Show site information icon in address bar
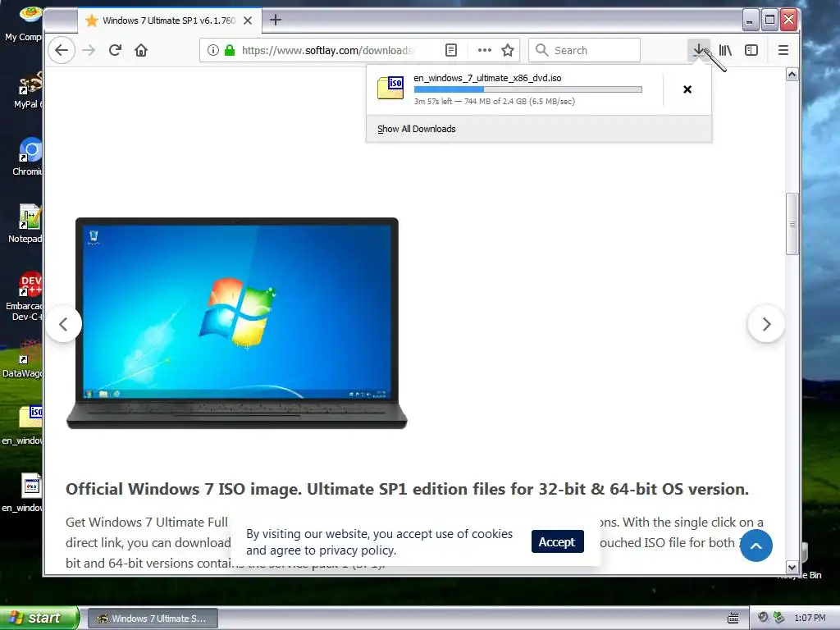The height and width of the screenshot is (630, 840). pyautogui.click(x=213, y=50)
